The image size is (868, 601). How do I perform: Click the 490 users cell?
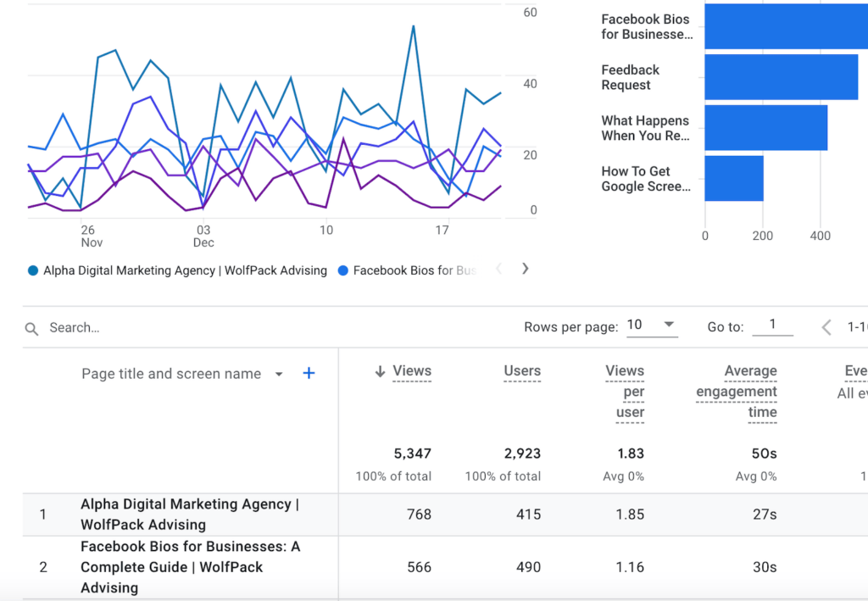click(528, 567)
